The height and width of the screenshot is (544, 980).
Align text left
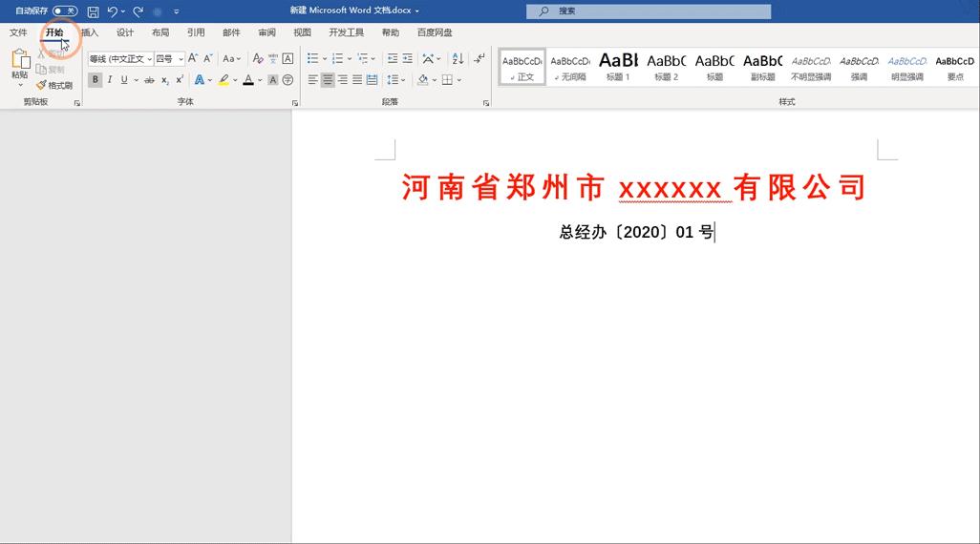313,80
